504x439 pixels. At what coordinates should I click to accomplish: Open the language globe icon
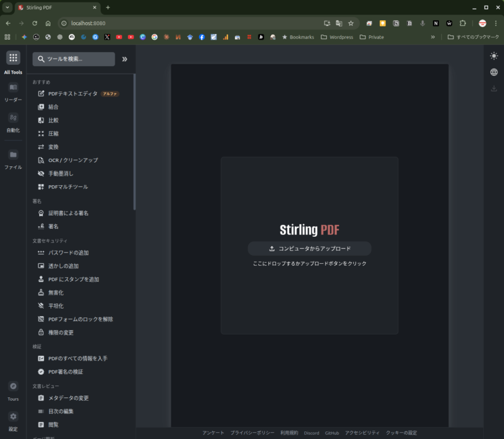(494, 72)
